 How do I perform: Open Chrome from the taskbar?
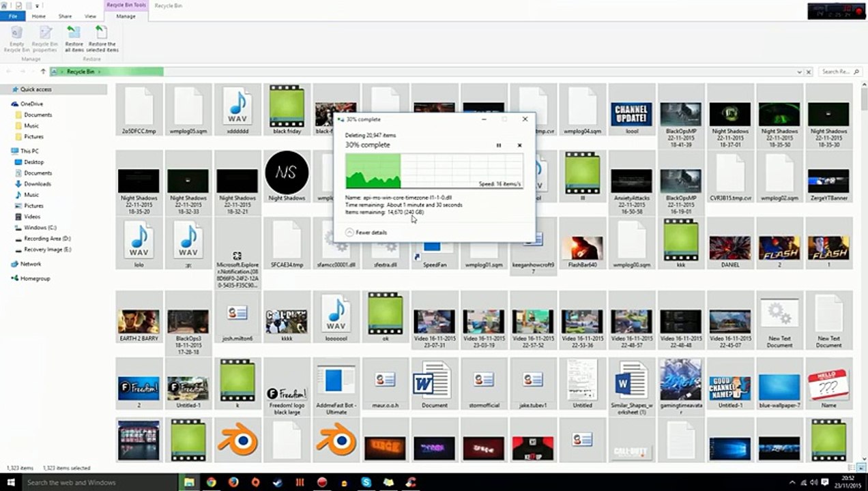212,482
